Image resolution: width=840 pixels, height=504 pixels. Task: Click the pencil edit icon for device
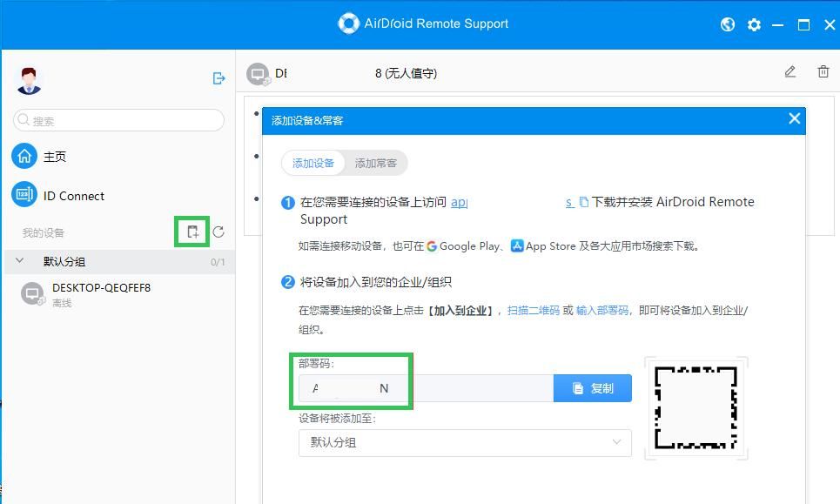[790, 71]
